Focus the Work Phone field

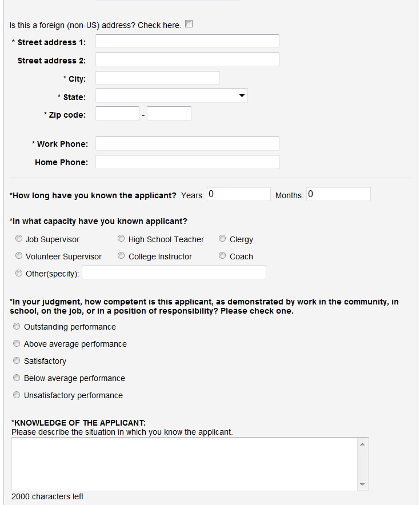click(187, 144)
